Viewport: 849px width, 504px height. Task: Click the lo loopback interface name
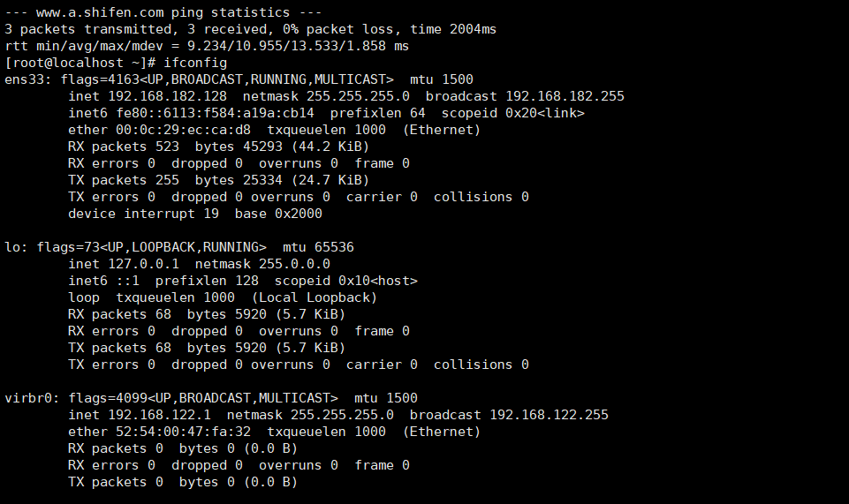(16, 247)
